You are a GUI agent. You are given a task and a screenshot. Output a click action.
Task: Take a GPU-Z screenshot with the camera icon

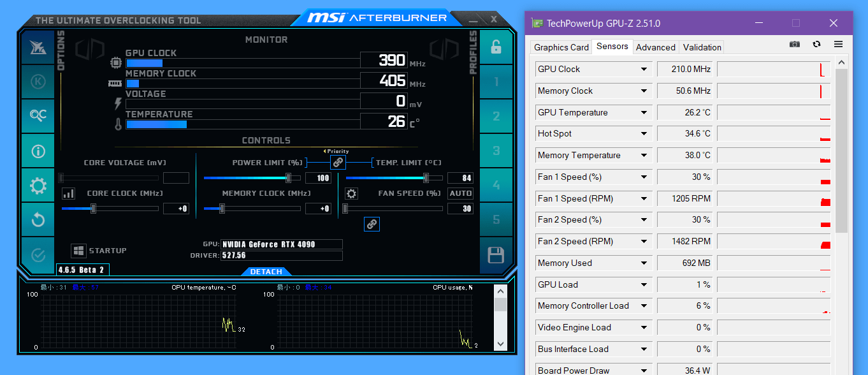pyautogui.click(x=795, y=44)
